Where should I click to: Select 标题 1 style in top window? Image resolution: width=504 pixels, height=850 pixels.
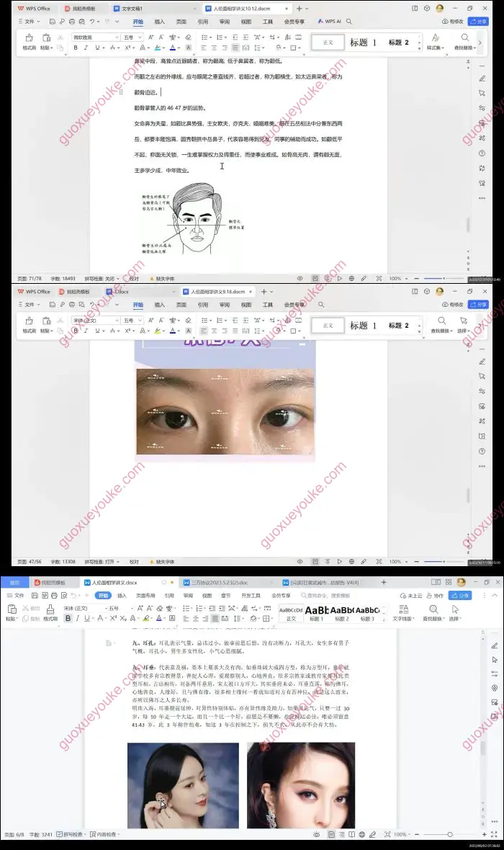tap(364, 42)
